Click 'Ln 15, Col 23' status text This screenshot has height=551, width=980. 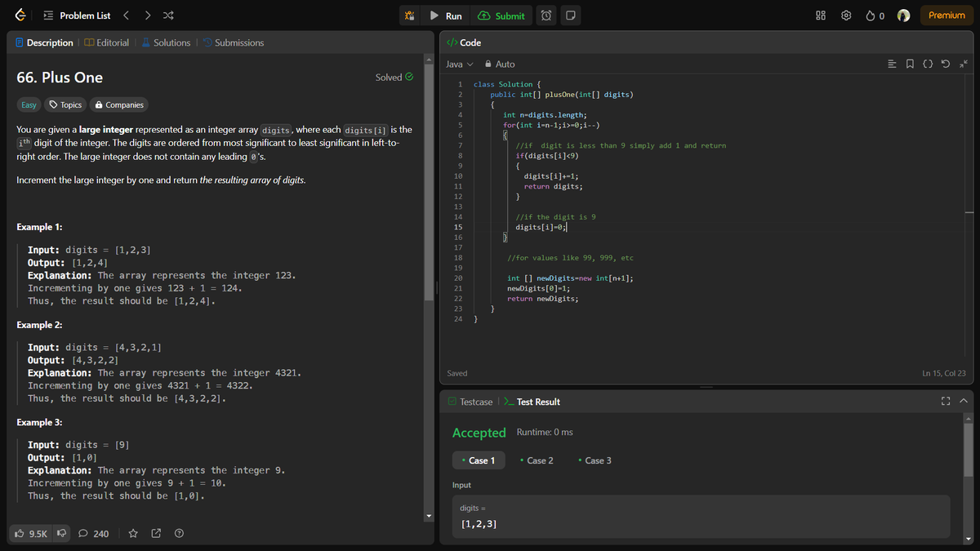943,373
